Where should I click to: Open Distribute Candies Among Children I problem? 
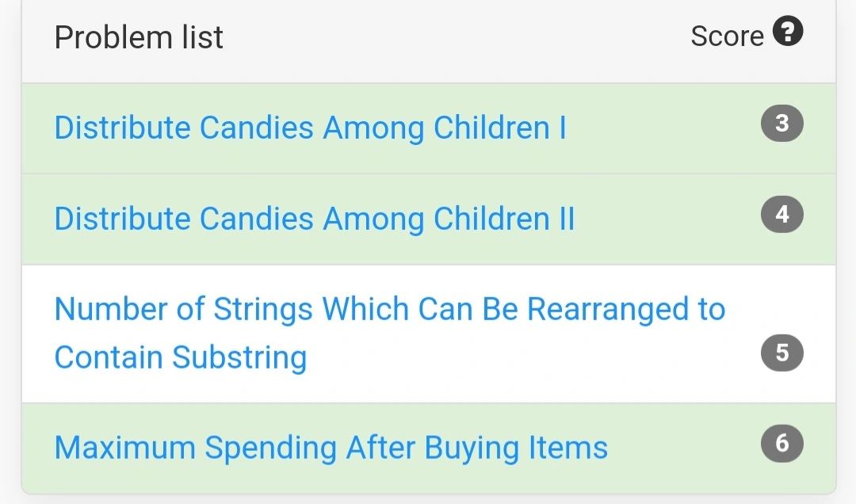(310, 128)
